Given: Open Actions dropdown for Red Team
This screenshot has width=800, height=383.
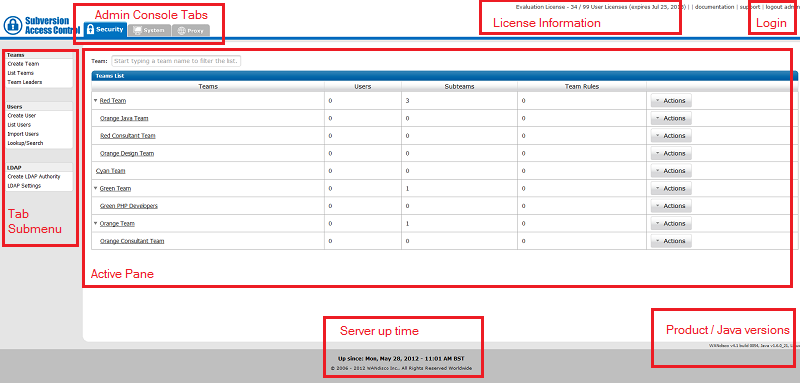Looking at the screenshot, I should pos(671,100).
